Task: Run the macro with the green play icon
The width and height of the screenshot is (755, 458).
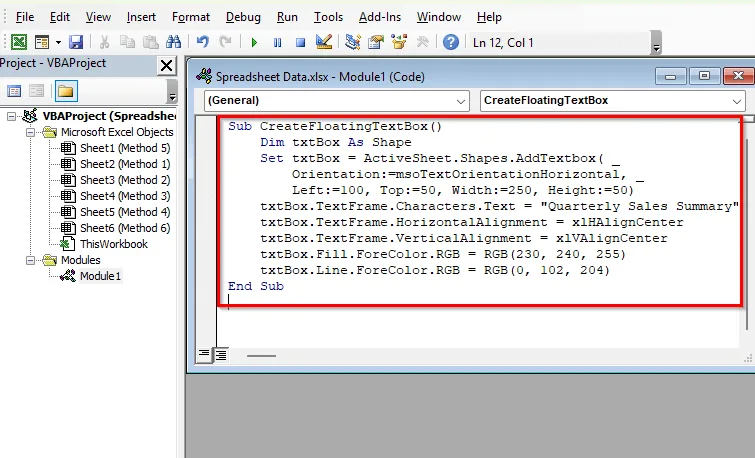Action: click(254, 43)
